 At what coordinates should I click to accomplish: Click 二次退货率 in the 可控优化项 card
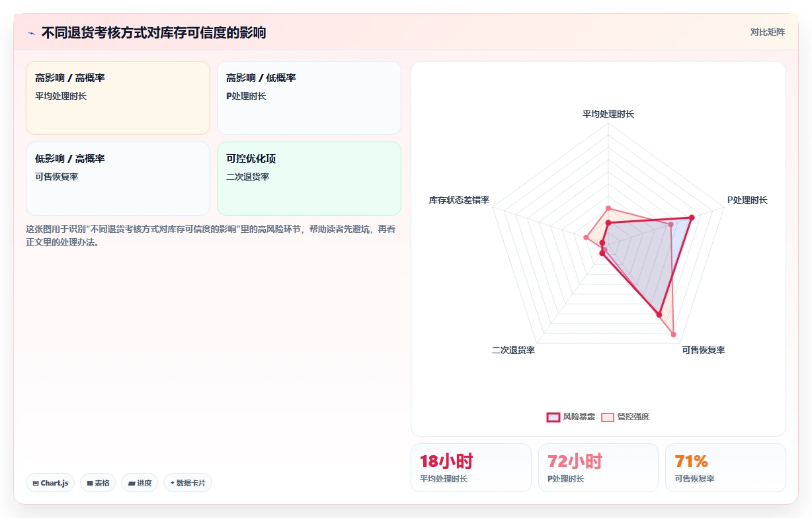(247, 177)
